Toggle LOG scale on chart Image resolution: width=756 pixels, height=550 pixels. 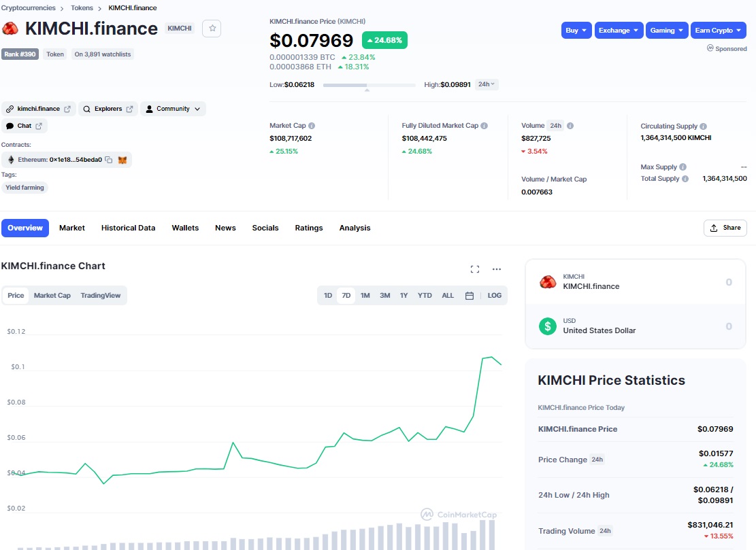[x=494, y=296]
